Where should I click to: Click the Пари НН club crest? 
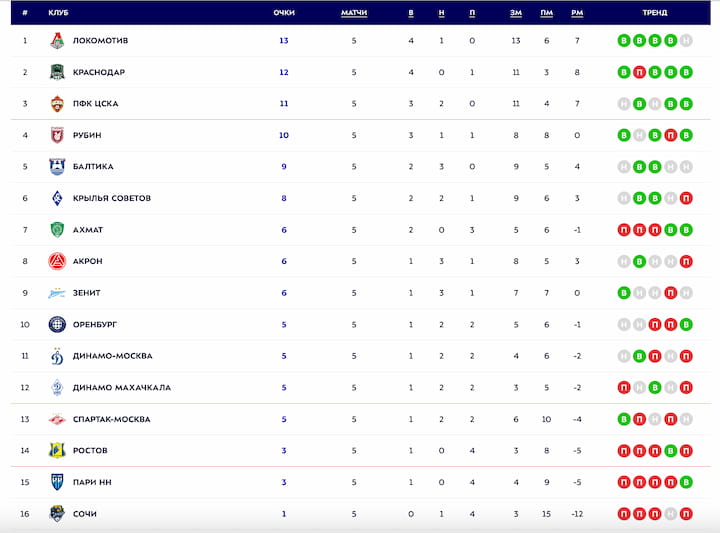(57, 482)
